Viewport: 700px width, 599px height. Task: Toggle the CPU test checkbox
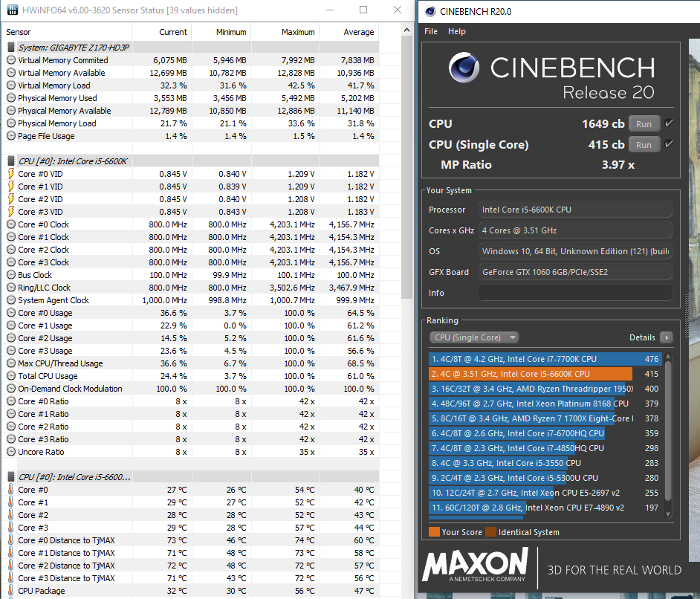click(669, 123)
